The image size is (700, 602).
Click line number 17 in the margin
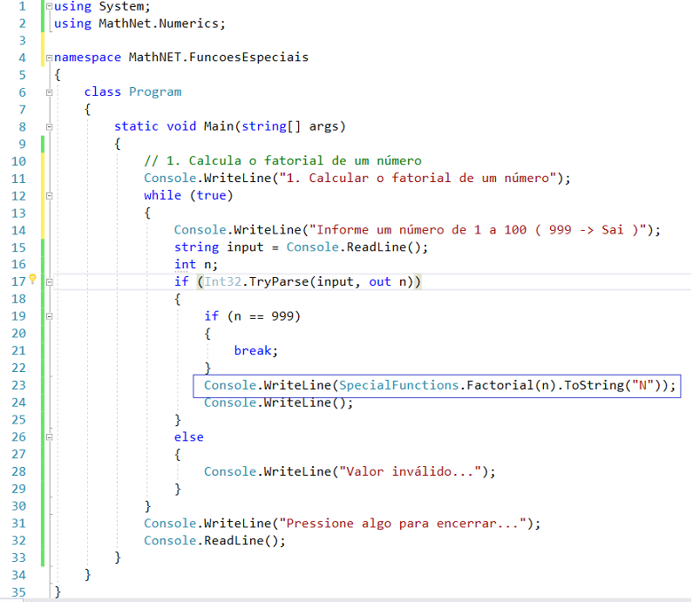(19, 281)
